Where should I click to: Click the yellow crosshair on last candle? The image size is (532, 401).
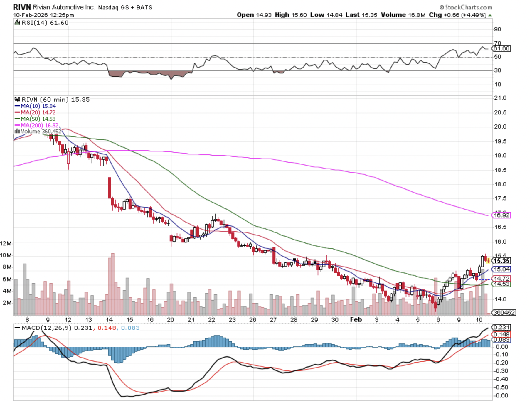click(488, 260)
